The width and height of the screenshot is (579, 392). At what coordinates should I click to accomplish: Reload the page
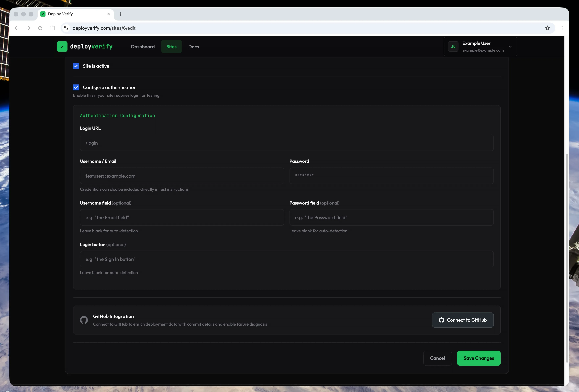coord(40,28)
